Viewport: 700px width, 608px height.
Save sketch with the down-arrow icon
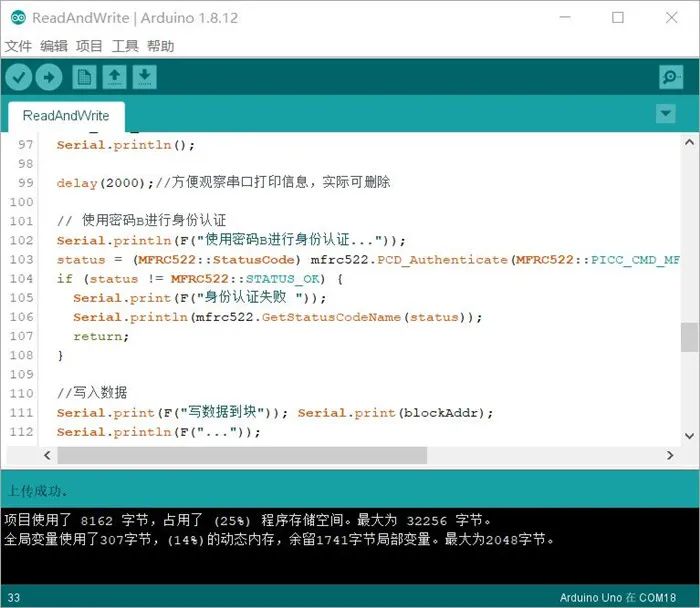coord(145,77)
